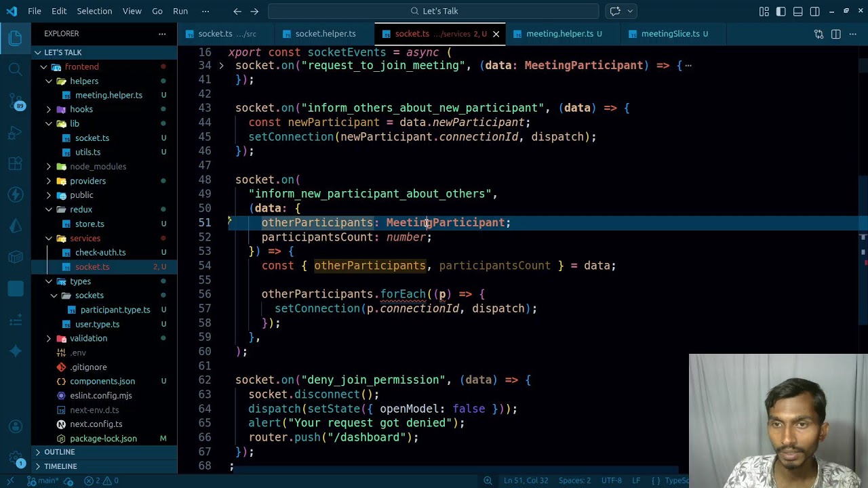Open the Selection menu
The height and width of the screenshot is (488, 868).
pyautogui.click(x=94, y=11)
